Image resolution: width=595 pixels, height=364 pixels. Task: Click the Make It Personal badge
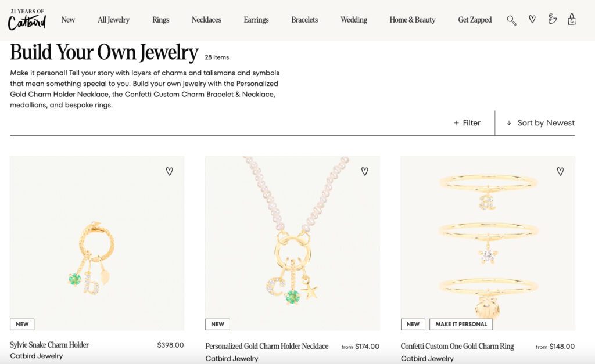coord(461,324)
